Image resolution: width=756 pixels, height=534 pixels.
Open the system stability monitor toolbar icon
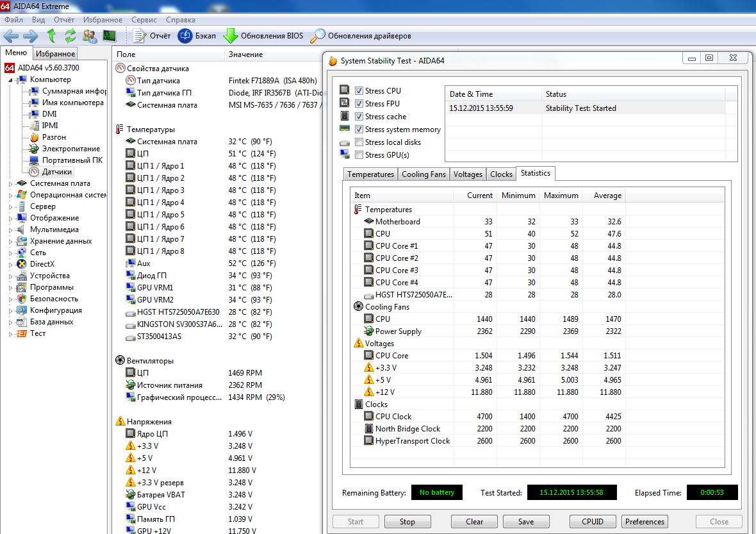[x=110, y=36]
